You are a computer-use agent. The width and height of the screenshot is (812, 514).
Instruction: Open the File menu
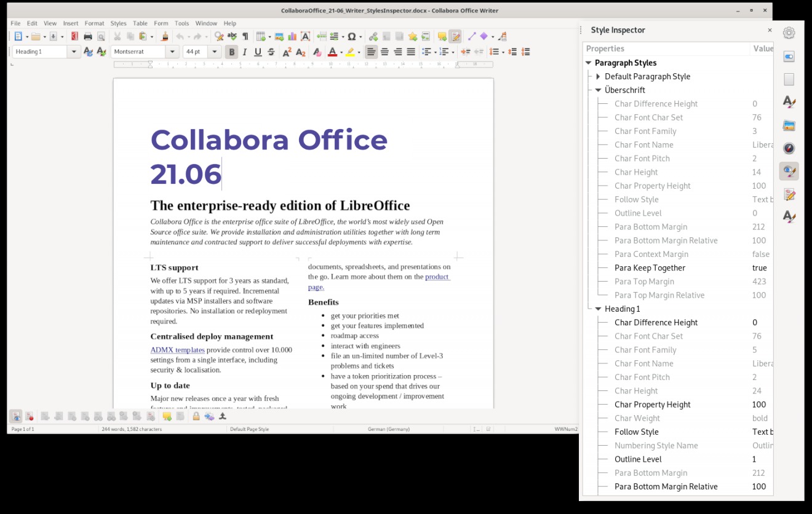pos(15,23)
